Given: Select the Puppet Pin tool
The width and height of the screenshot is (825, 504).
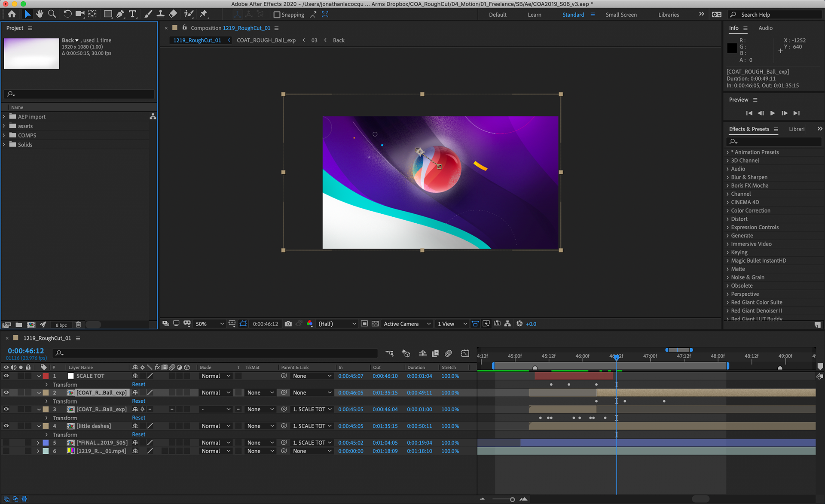Looking at the screenshot, I should tap(204, 14).
